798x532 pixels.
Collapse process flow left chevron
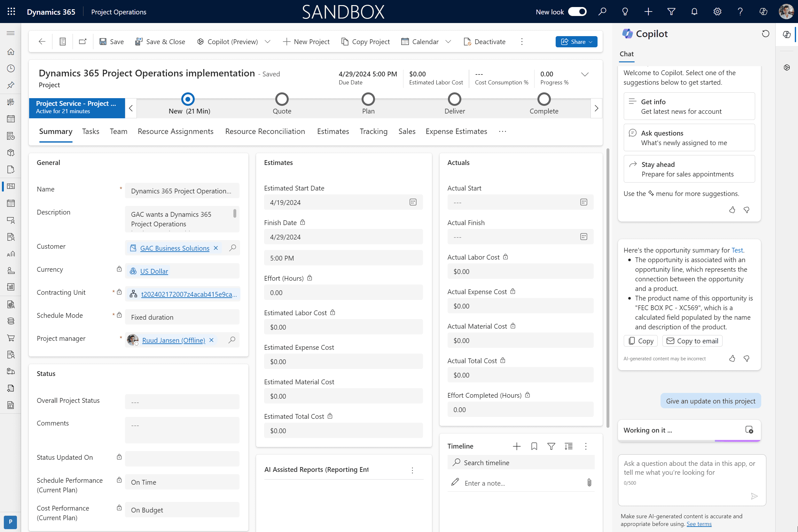(x=131, y=108)
